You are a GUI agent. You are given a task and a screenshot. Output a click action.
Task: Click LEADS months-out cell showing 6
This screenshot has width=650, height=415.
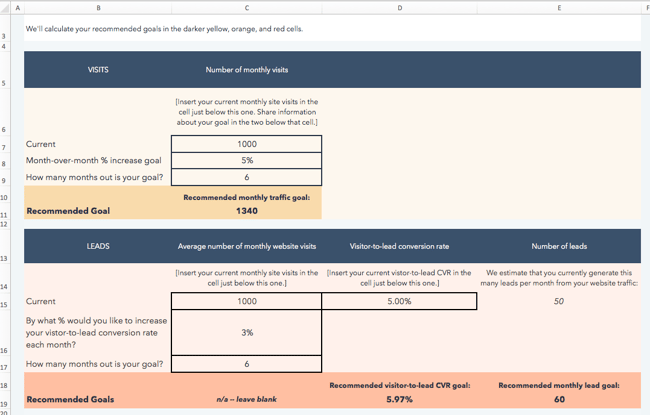pyautogui.click(x=247, y=364)
